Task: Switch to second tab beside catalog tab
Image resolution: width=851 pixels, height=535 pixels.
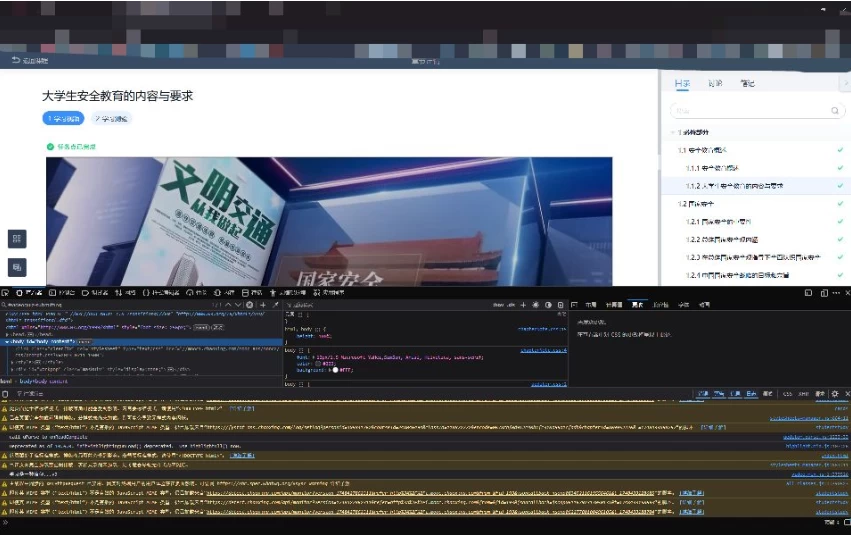Action: coord(715,83)
